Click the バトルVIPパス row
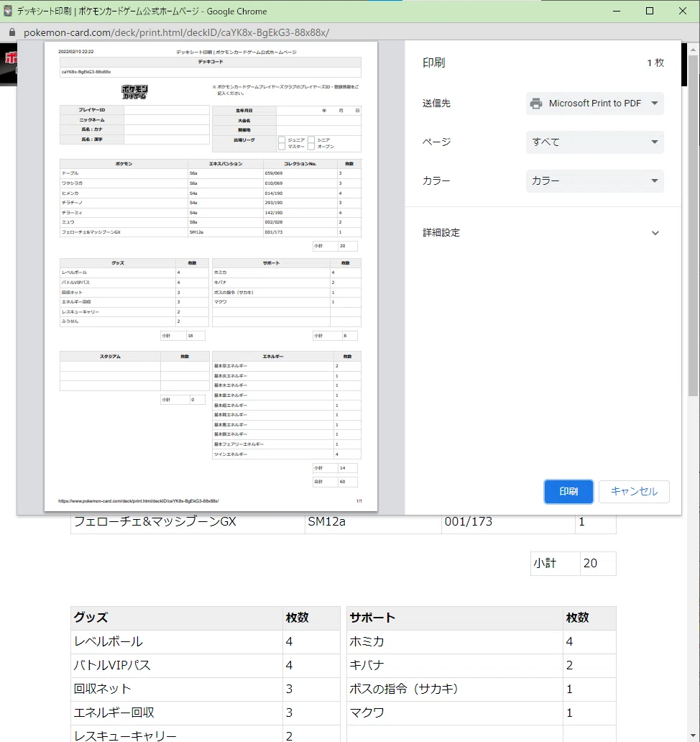This screenshot has width=700, height=742. [206, 665]
